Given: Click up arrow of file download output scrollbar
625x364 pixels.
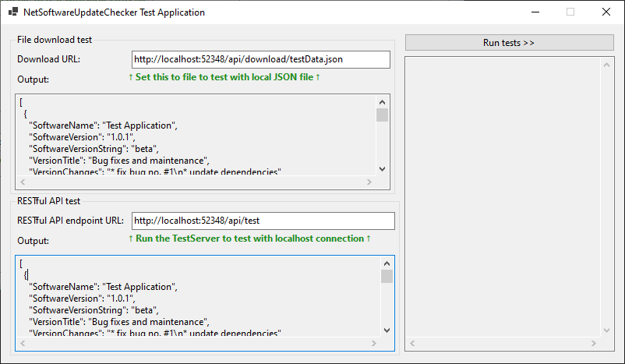Looking at the screenshot, I should point(383,102).
